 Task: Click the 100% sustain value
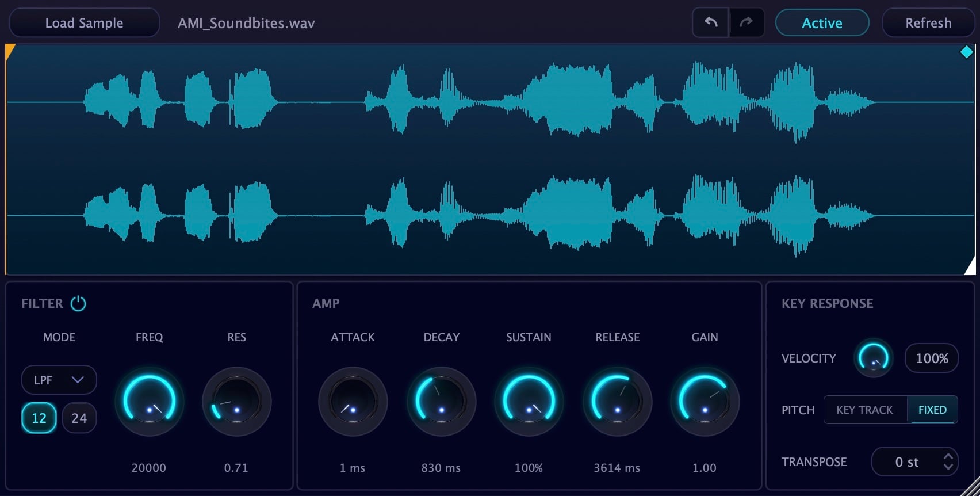click(529, 468)
